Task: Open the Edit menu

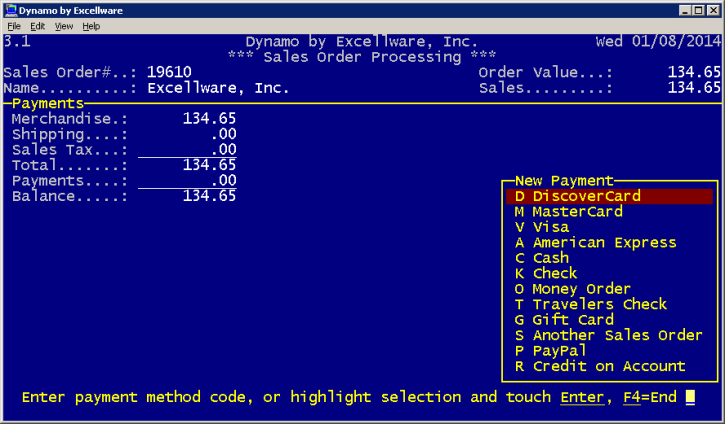Action: coord(37,26)
